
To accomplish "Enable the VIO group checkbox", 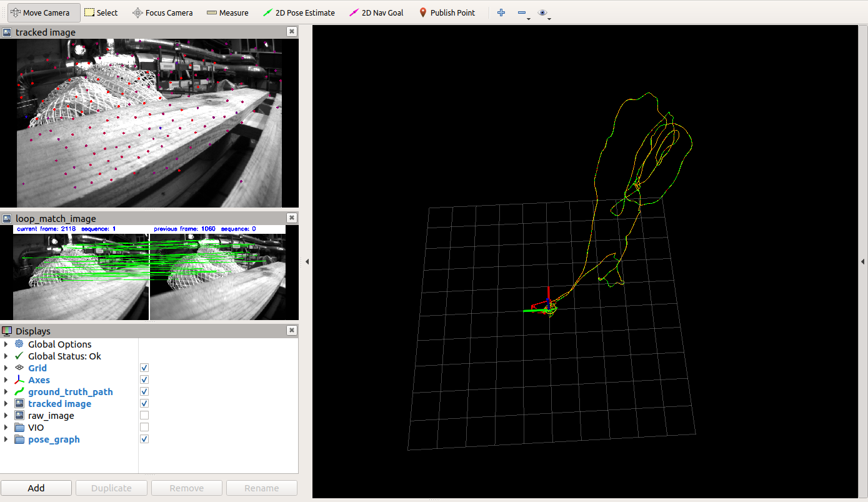I will (144, 428).
